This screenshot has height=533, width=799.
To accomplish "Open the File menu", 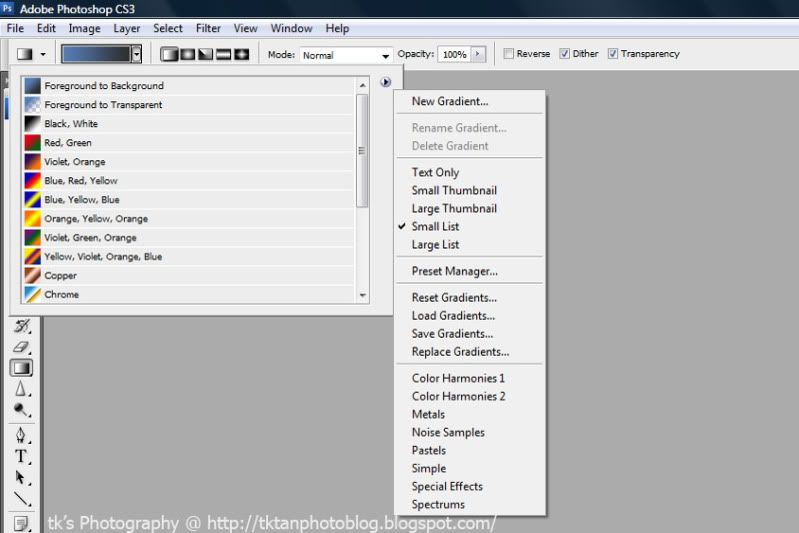I will point(15,29).
